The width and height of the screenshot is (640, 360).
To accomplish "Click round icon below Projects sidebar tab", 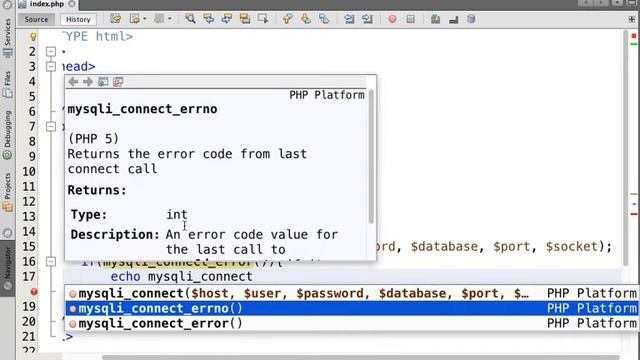I will tap(7, 233).
